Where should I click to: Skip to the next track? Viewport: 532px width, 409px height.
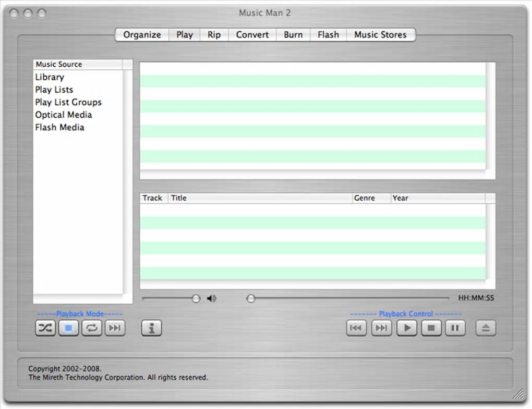pos(381,328)
